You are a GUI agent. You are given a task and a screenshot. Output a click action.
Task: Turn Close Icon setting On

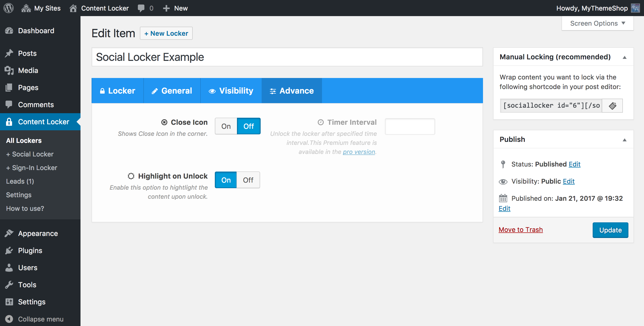tap(226, 126)
